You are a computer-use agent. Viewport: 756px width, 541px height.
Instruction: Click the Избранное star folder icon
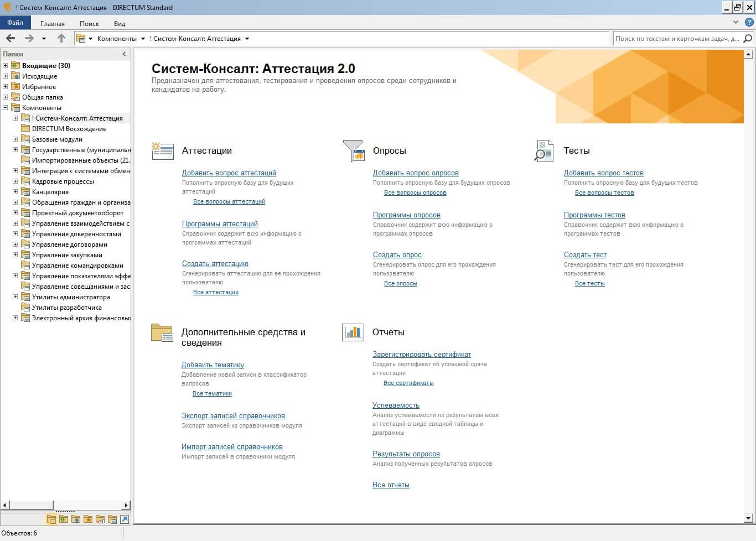15,86
